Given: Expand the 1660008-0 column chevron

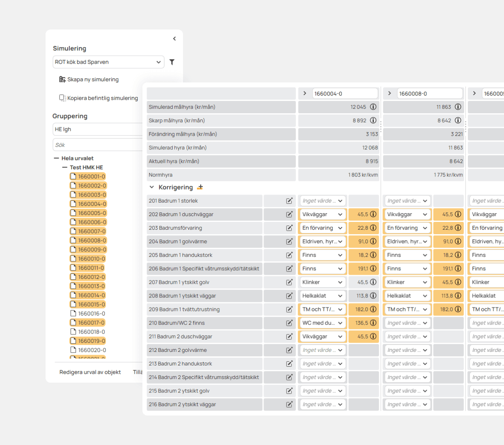Looking at the screenshot, I should click(389, 93).
